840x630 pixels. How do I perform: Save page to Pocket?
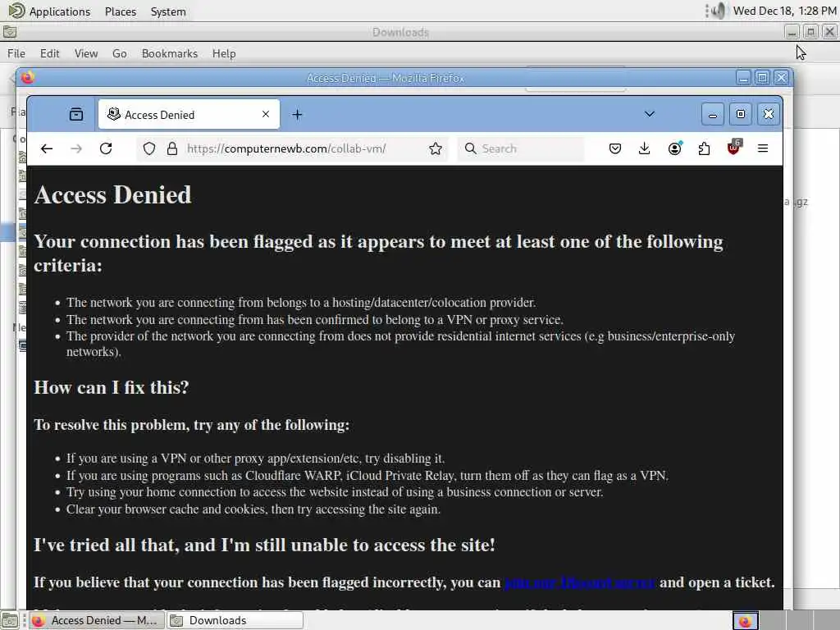pos(615,148)
